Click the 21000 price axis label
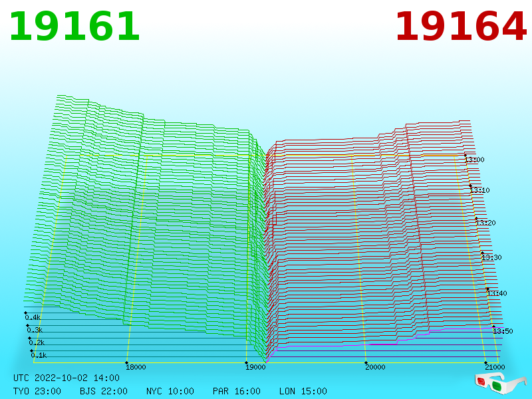Screen dimensions: 532x399 (495, 367)
